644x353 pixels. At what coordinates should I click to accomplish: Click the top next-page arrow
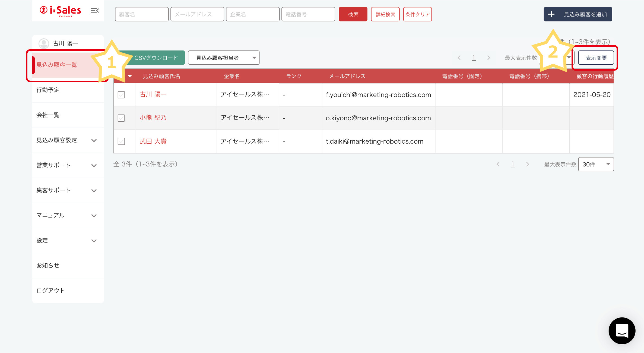pos(488,58)
